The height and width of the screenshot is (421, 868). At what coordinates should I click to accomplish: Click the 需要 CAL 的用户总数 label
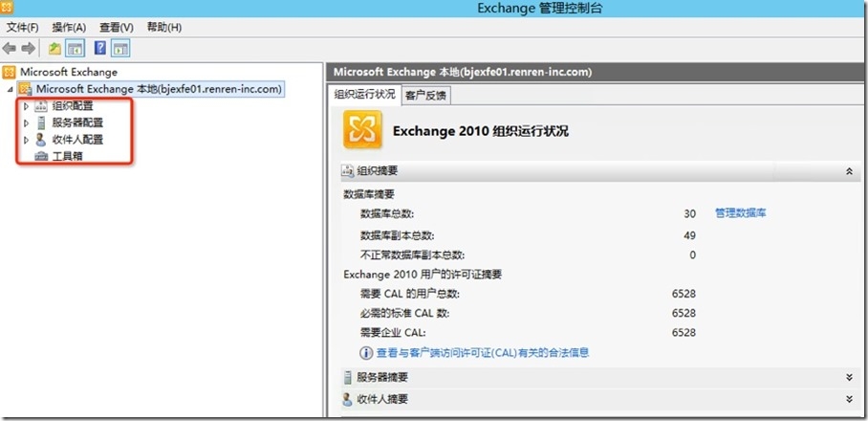coord(410,294)
